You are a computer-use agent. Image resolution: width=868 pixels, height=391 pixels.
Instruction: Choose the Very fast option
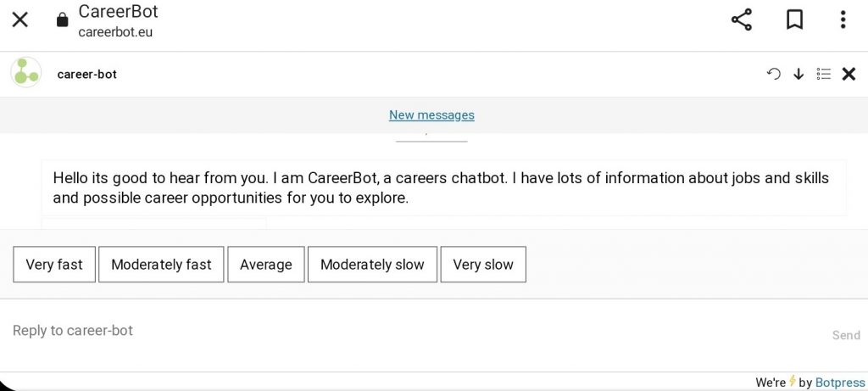tap(54, 264)
